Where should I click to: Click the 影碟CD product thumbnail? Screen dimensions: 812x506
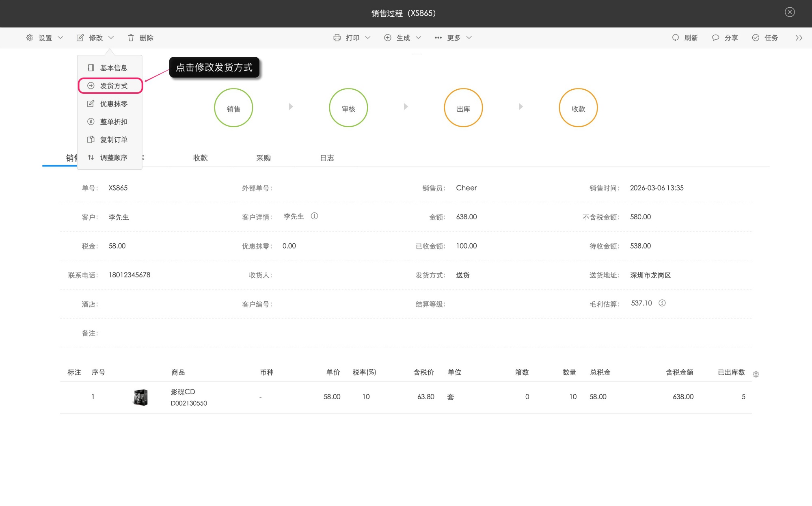[141, 397]
